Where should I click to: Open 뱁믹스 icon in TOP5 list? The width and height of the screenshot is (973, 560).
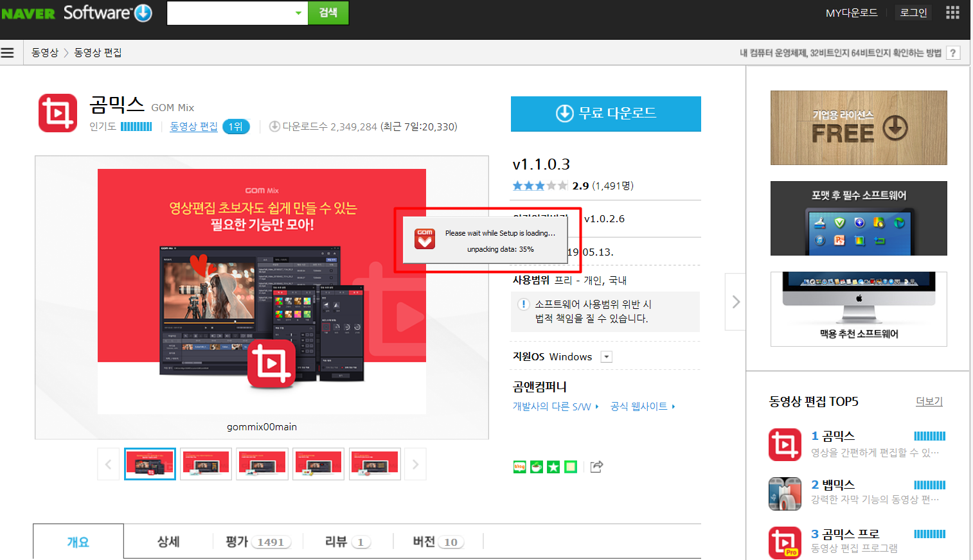tap(785, 493)
